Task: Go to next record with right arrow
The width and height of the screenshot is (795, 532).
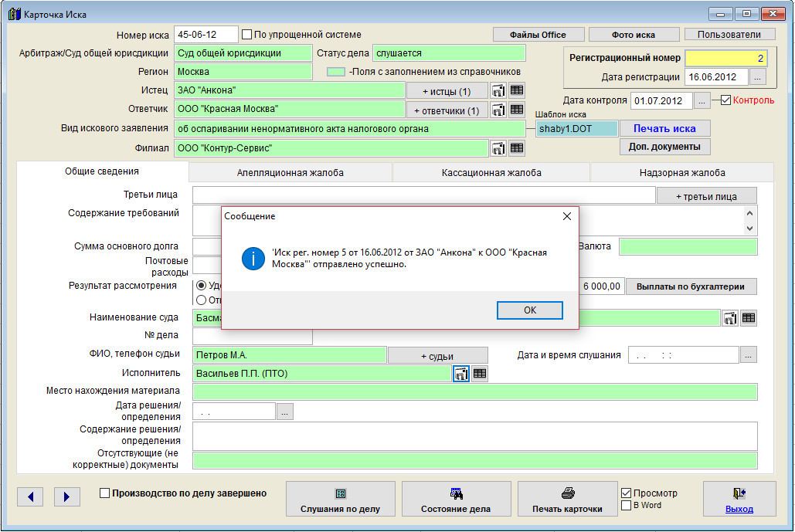Action: tap(67, 497)
